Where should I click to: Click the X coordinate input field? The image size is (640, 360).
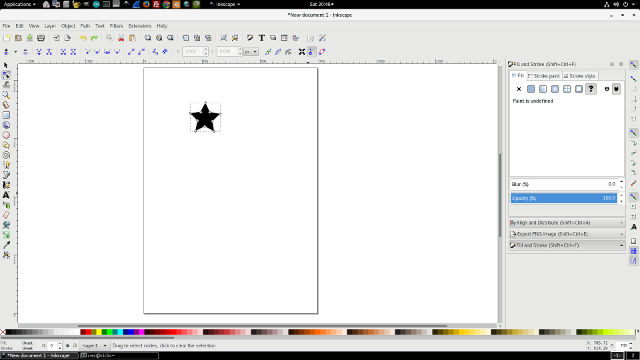coord(195,52)
